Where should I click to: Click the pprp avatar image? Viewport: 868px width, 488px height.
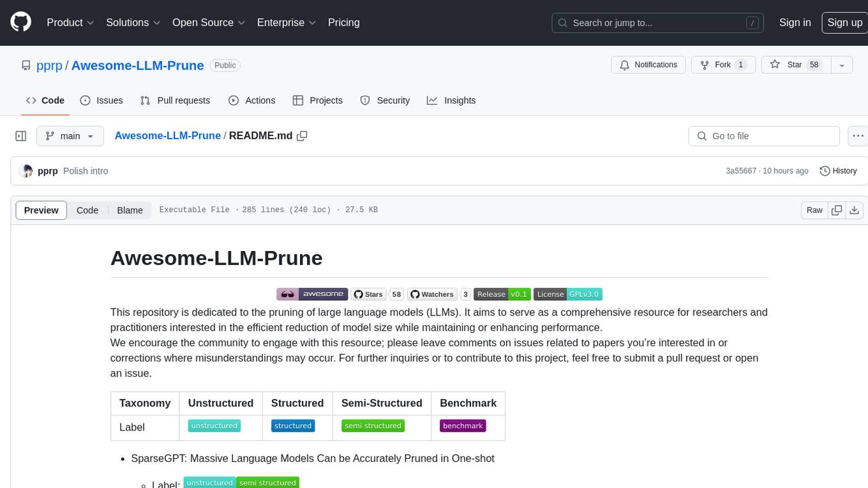[26, 171]
